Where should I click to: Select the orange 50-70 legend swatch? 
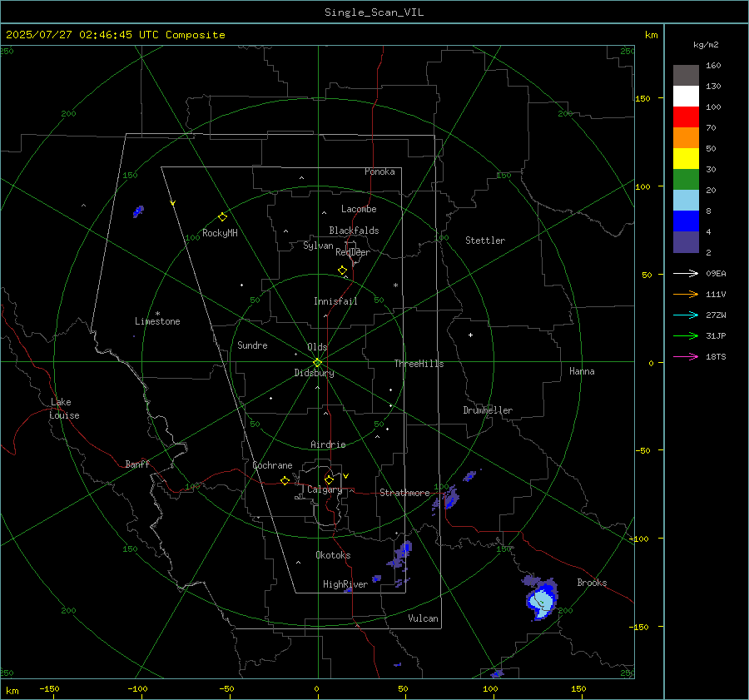tap(686, 138)
